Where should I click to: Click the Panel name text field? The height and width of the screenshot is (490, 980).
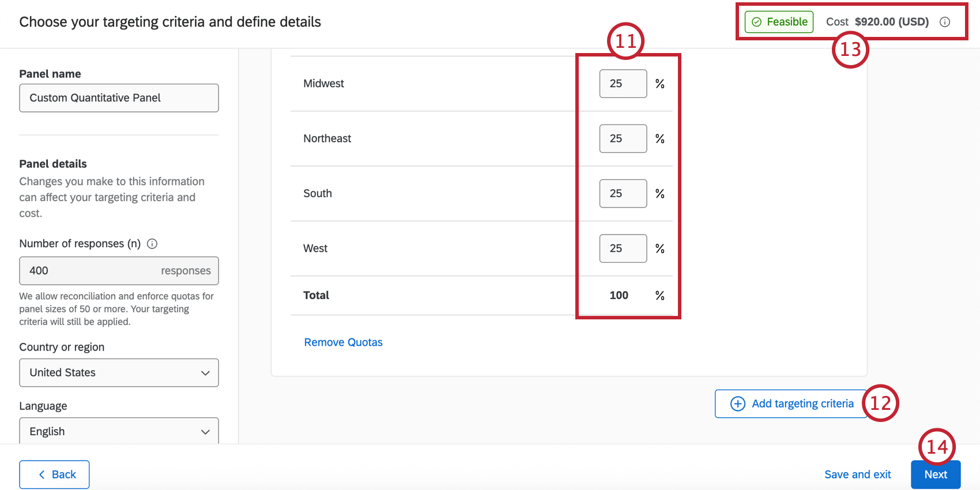click(119, 98)
